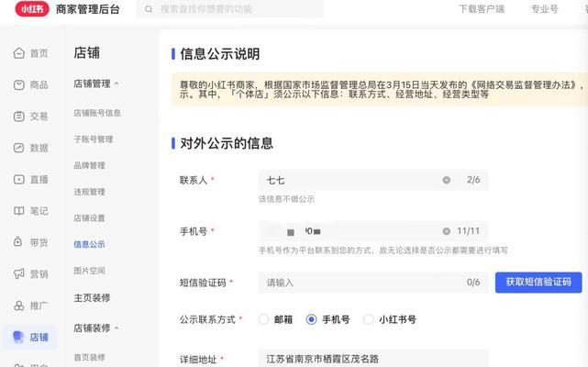Click the search magnifier icon
The width and height of the screenshot is (588, 367).
[x=149, y=9]
